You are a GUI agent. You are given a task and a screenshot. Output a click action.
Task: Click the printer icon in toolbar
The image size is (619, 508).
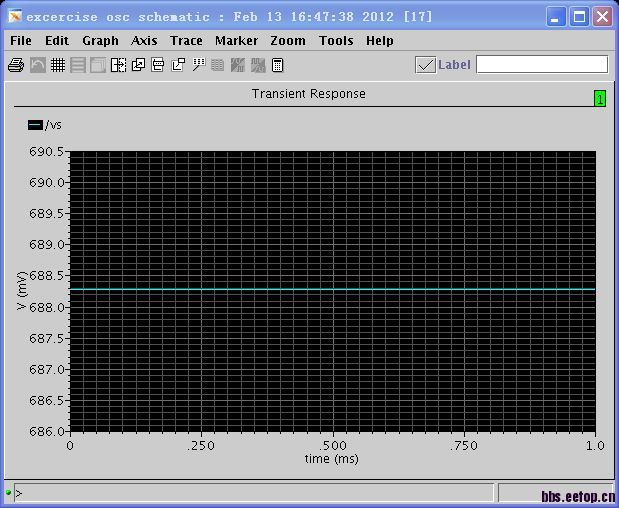point(15,65)
